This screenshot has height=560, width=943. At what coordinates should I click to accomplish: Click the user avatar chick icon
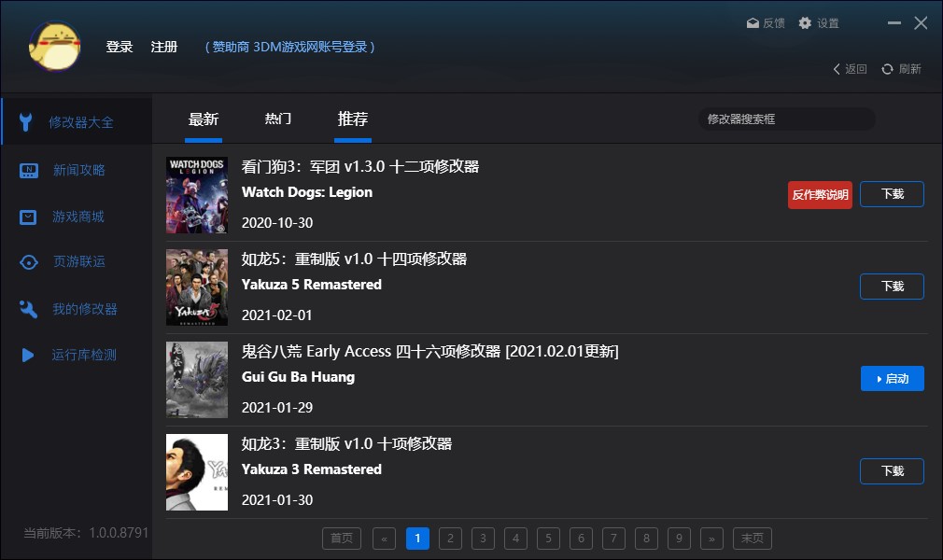(x=55, y=47)
